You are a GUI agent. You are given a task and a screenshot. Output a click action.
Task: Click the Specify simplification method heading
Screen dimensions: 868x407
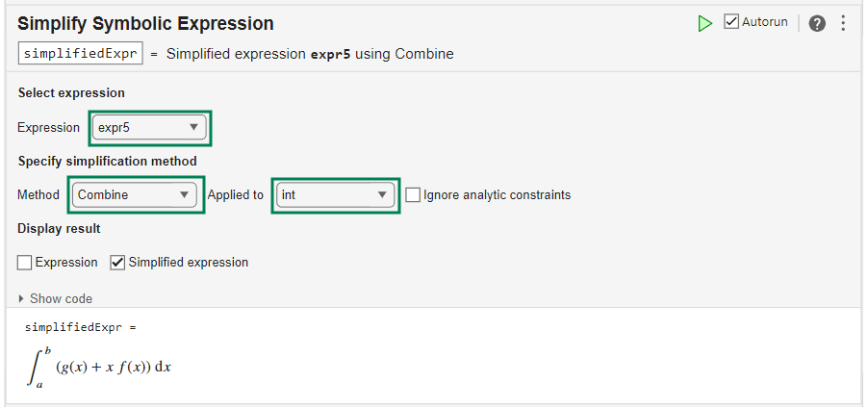tap(108, 161)
